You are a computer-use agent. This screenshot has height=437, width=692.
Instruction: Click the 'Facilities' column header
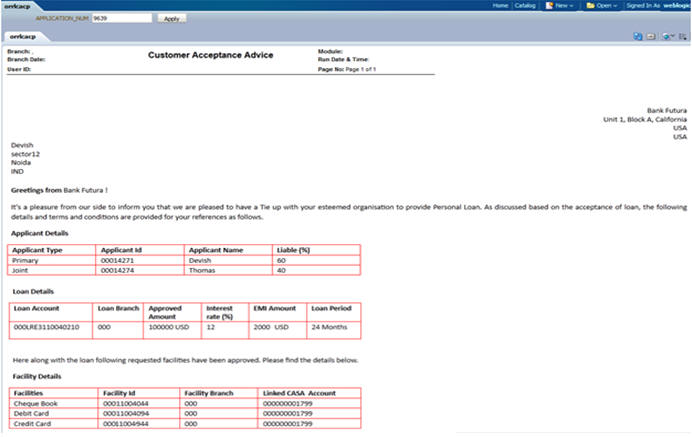[28, 393]
